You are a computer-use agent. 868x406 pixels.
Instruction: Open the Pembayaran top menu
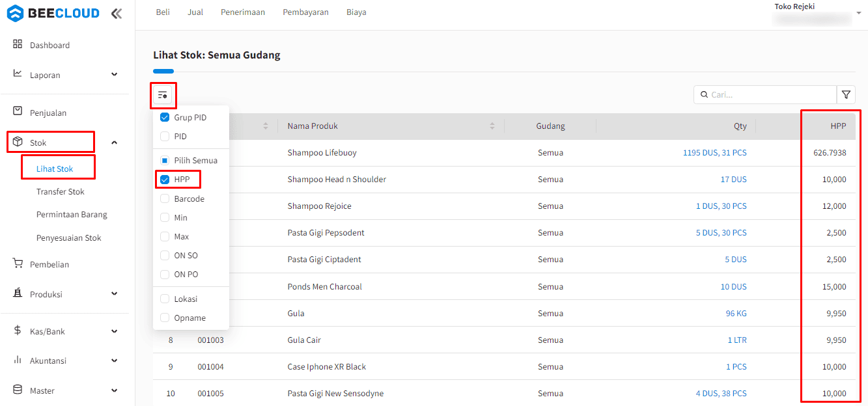coord(305,12)
